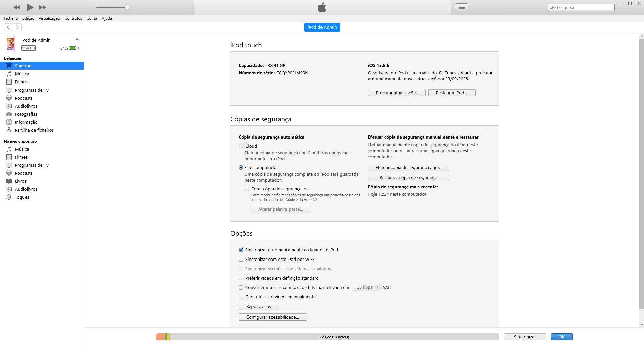The image size is (644, 345).
Task: Open the 128 kbps bitrate dropdown
Action: click(x=366, y=287)
